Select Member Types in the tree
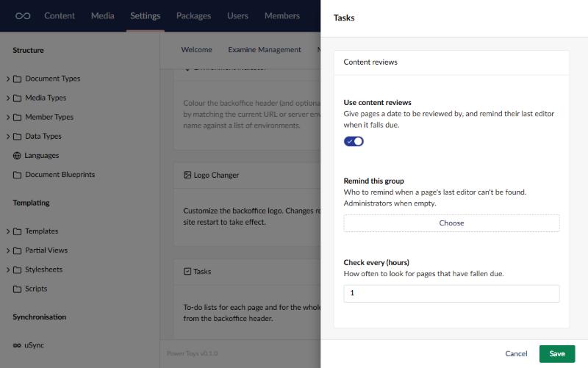The height and width of the screenshot is (368, 588). coord(49,117)
